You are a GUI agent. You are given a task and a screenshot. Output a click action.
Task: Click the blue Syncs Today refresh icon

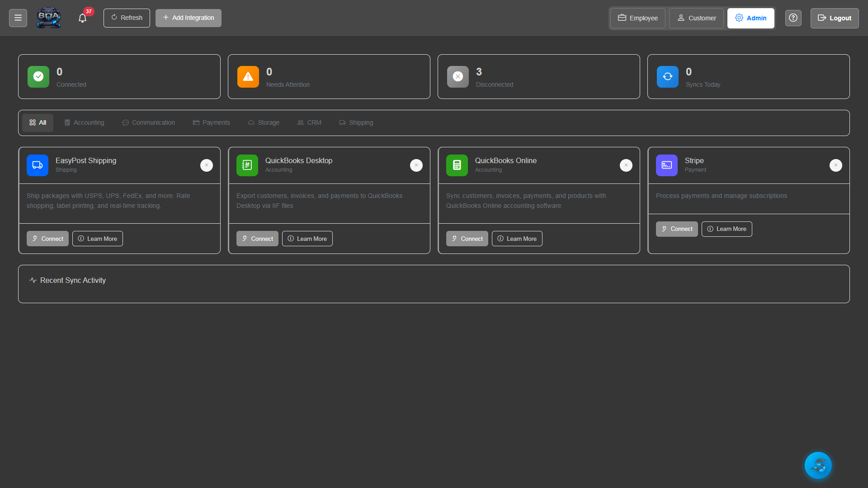point(667,76)
